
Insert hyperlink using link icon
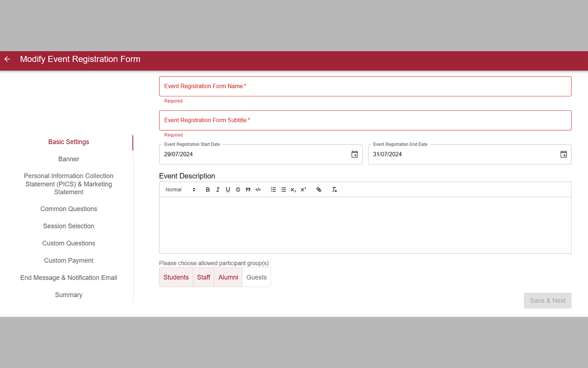319,190
